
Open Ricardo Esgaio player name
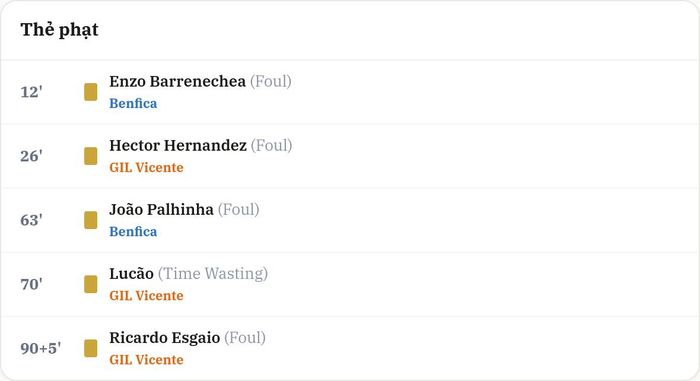click(x=164, y=338)
